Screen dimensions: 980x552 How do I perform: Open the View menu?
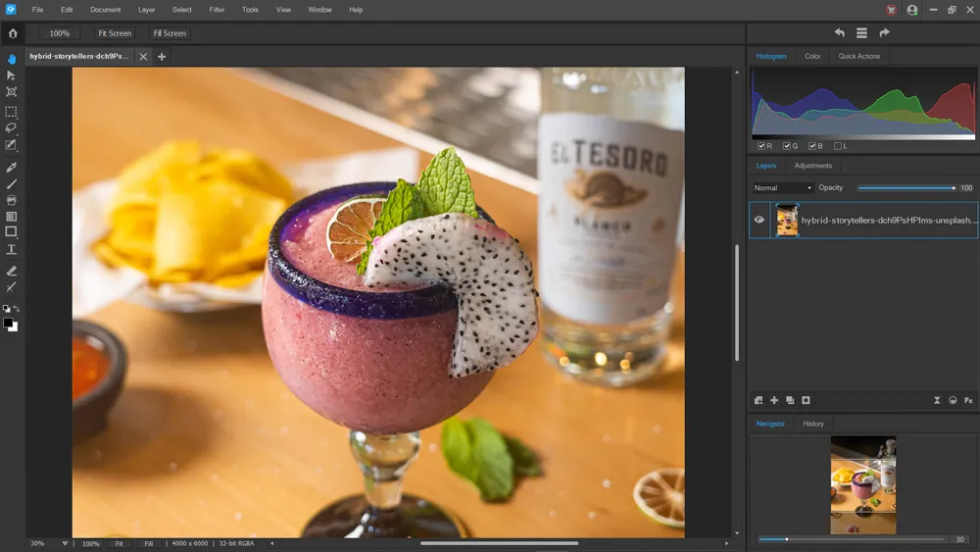pos(284,10)
